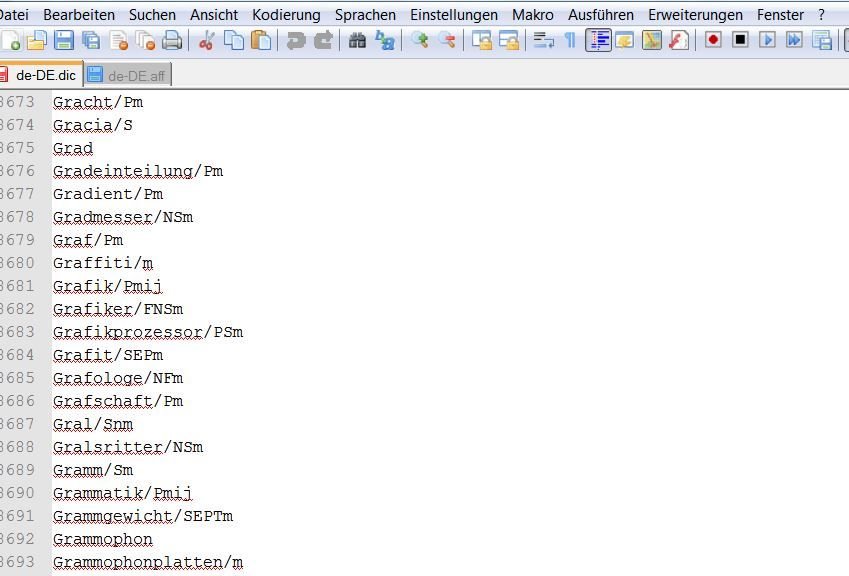Open the Fenster menu
The width and height of the screenshot is (849, 576).
[x=780, y=15]
